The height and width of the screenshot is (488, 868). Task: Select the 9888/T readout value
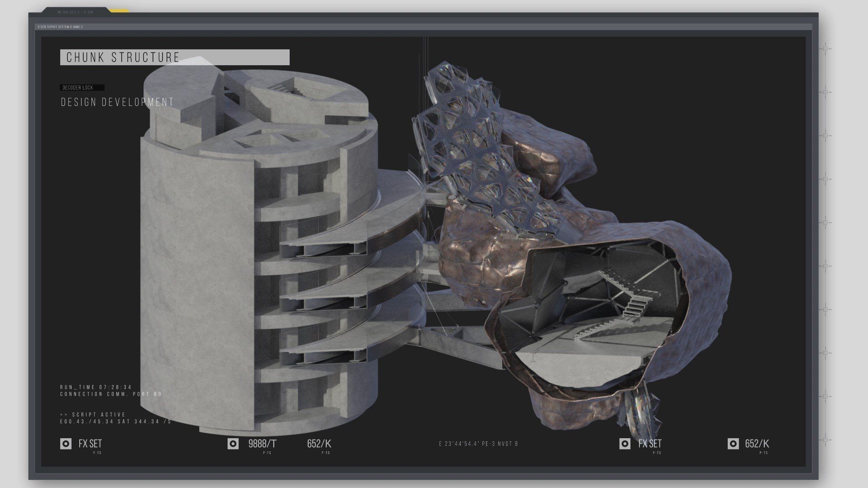point(262,444)
